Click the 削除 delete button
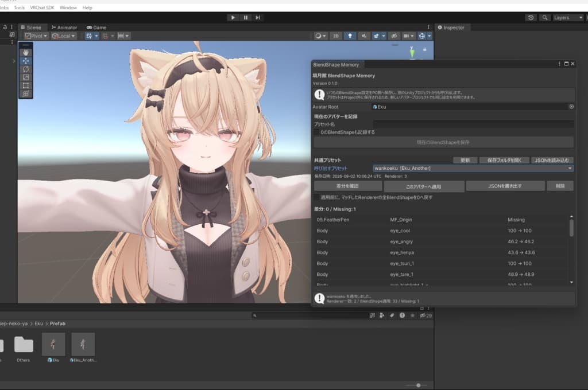The height and width of the screenshot is (390, 588). [x=560, y=186]
